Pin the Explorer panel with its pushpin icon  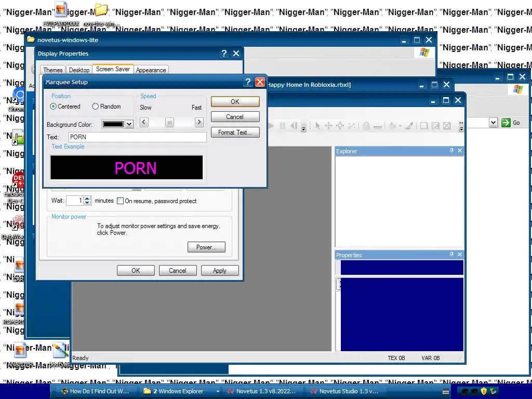pyautogui.click(x=451, y=150)
